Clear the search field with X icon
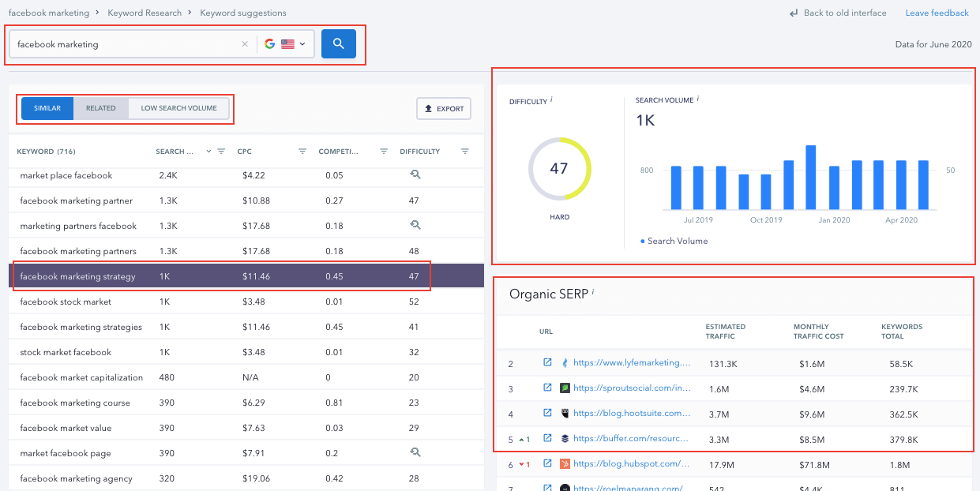The width and height of the screenshot is (980, 491). pyautogui.click(x=245, y=44)
